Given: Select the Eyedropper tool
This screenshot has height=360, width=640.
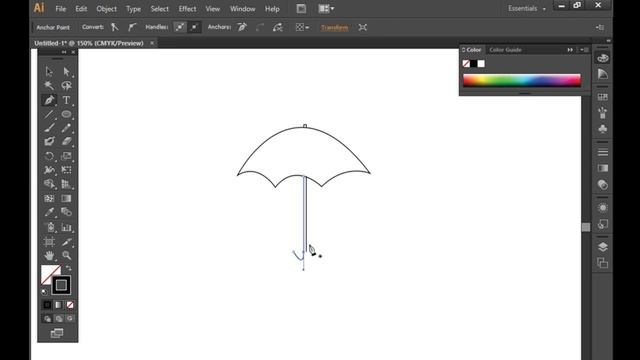Looking at the screenshot, I should [x=49, y=212].
